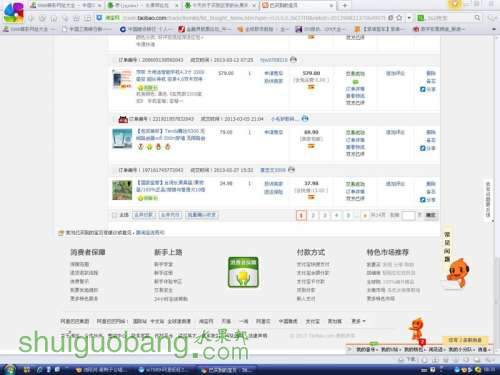The image size is (500, 375).
Task: Click the colorful 360 browser logo
Action: 14,12
